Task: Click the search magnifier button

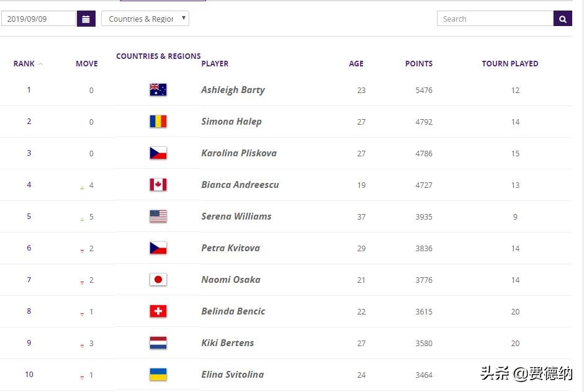Action: coord(562,19)
